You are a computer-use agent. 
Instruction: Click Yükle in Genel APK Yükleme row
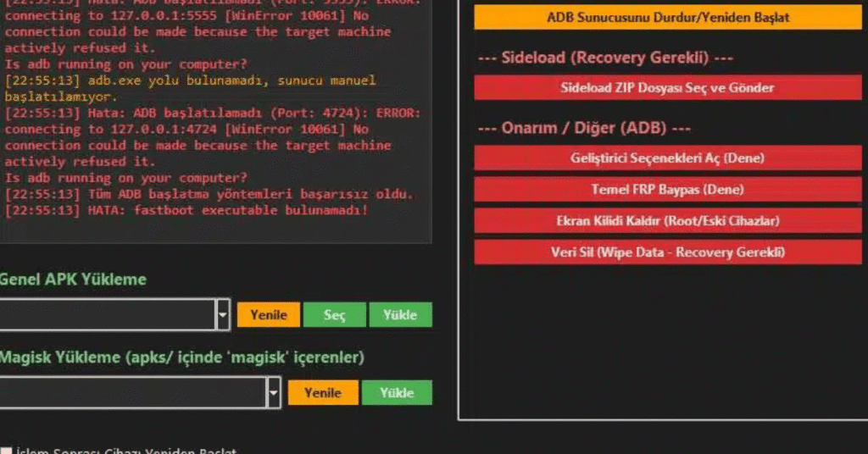point(400,314)
